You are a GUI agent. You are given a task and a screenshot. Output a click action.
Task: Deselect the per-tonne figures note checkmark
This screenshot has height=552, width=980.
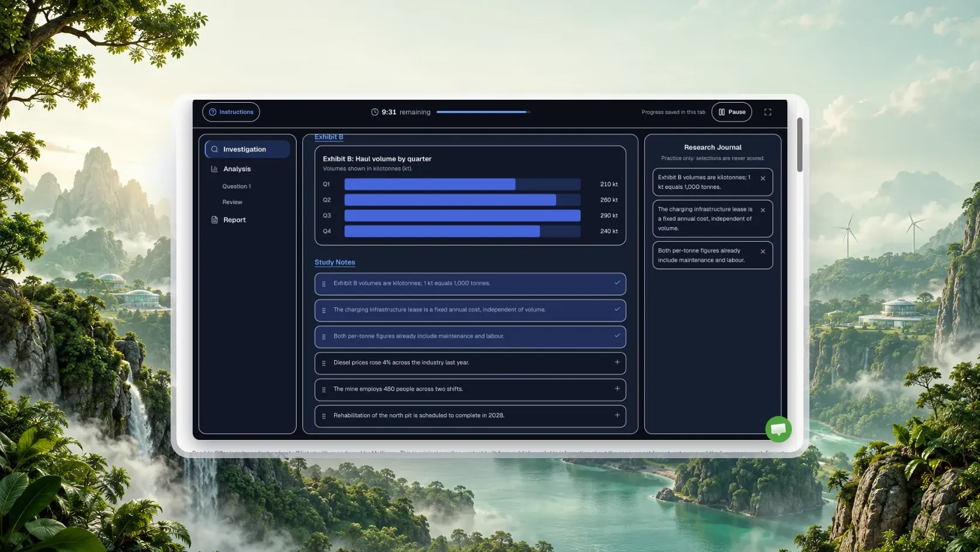(617, 336)
